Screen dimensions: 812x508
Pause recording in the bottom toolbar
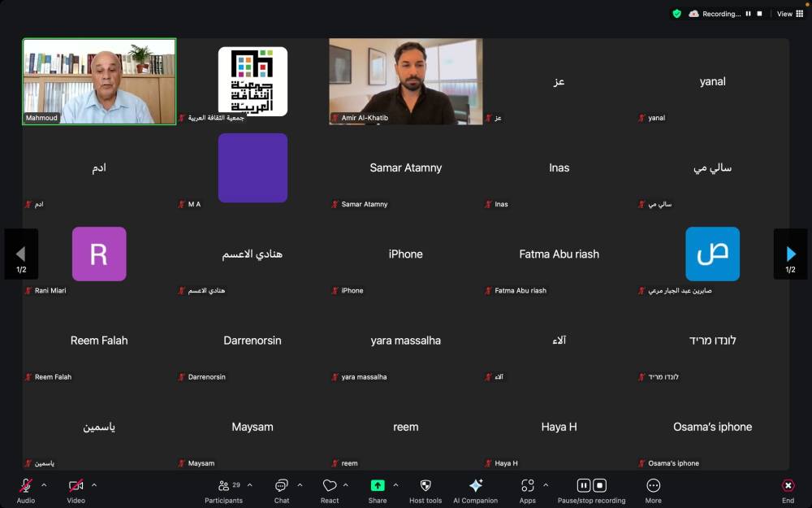tap(583, 485)
